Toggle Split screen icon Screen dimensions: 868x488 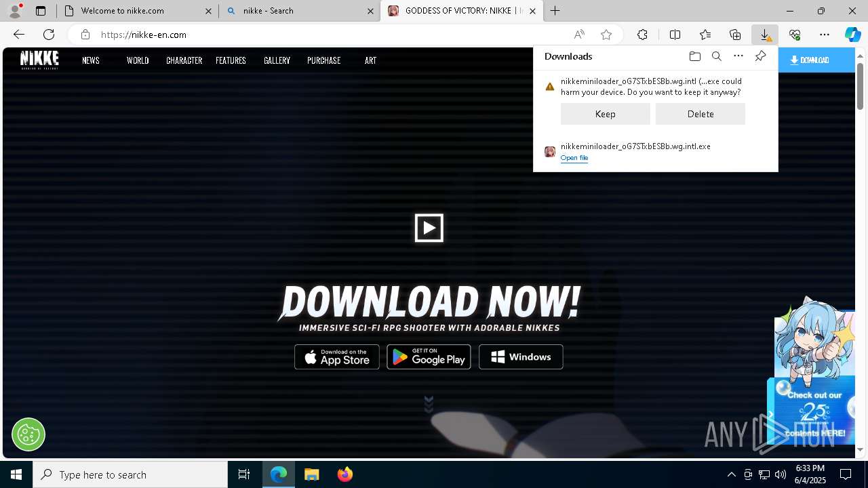[x=675, y=35]
